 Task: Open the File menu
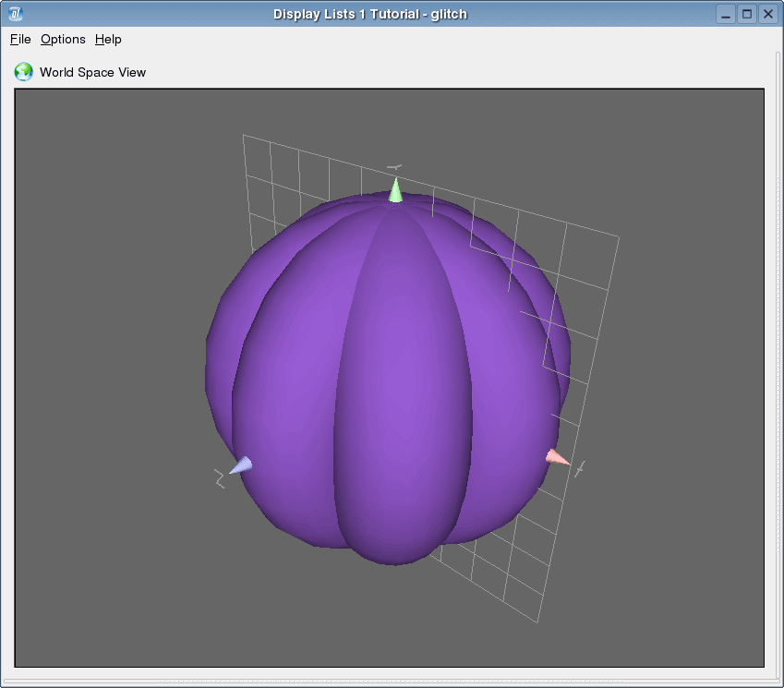20,39
